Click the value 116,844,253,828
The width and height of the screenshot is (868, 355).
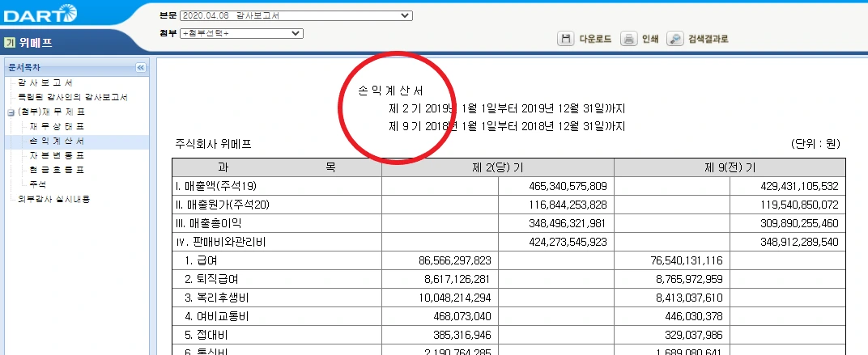click(568, 205)
